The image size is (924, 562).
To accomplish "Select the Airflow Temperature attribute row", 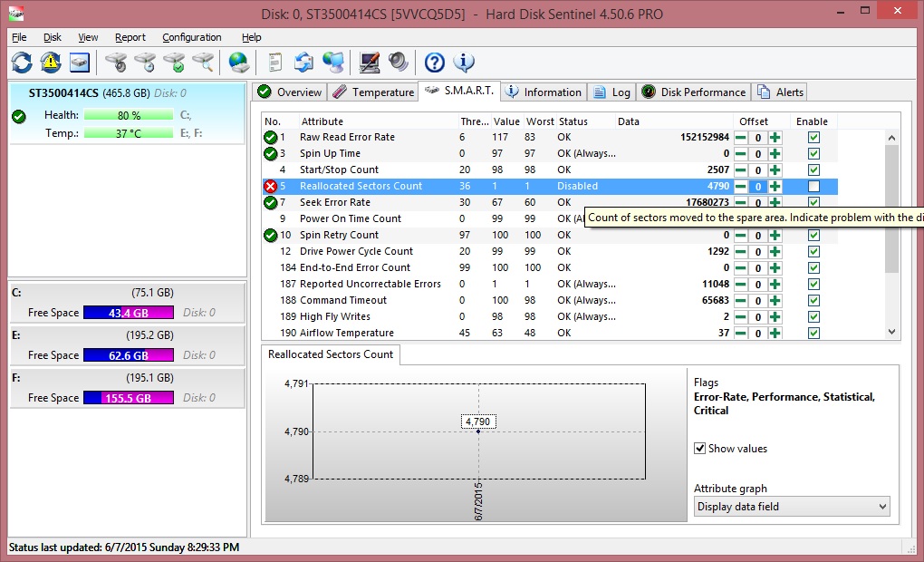I will [x=549, y=334].
